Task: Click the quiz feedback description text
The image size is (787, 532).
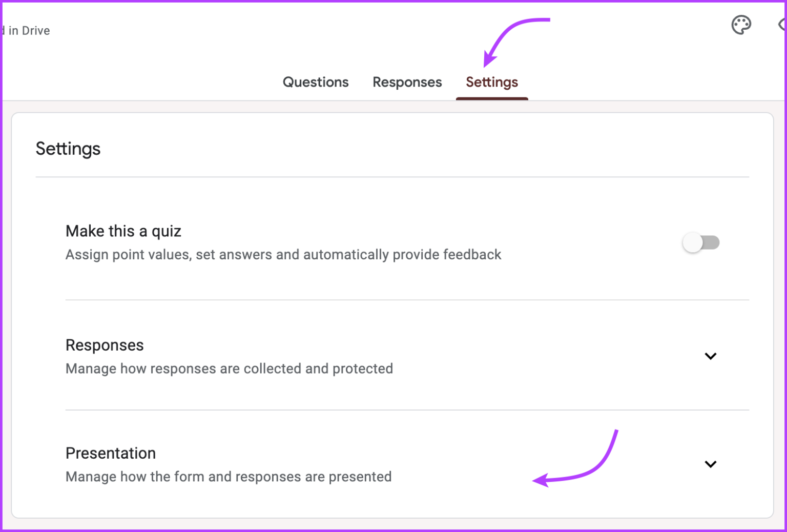Action: click(283, 255)
